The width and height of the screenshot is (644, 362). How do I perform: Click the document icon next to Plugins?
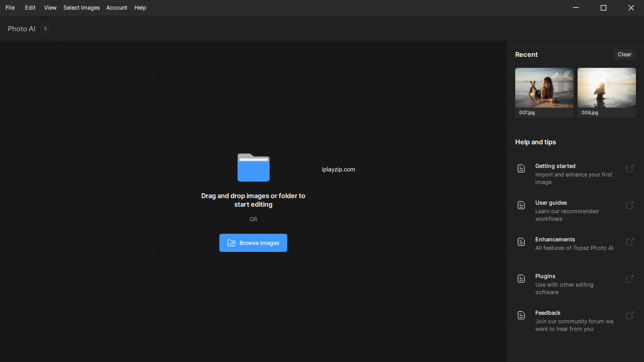pyautogui.click(x=521, y=279)
